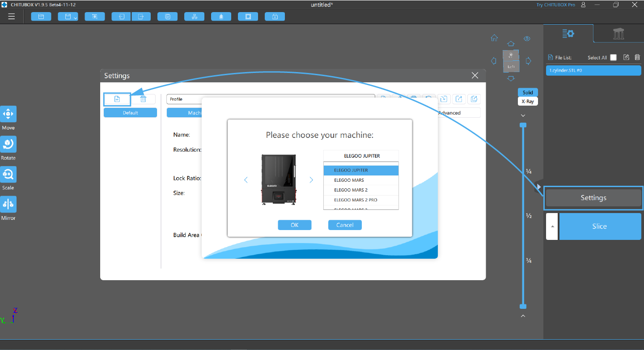Screen dimensions: 644x350
Task: Click the open file folder toolbar icon
Action: pyautogui.click(x=41, y=17)
